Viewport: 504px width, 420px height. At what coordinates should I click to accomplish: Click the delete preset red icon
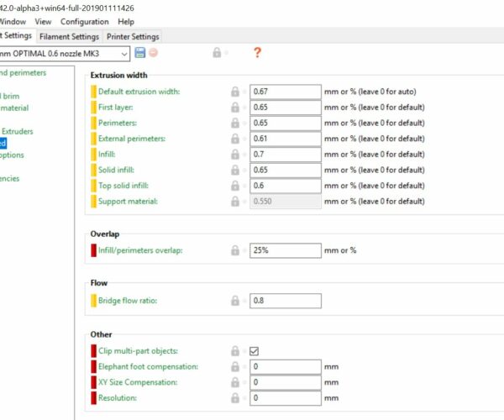click(x=154, y=53)
